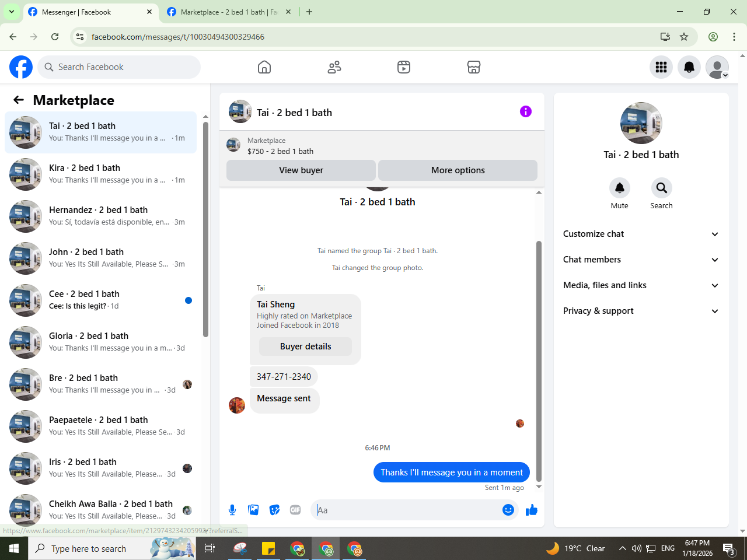Expand Chat members section
The height and width of the screenshot is (560, 747).
pyautogui.click(x=641, y=260)
